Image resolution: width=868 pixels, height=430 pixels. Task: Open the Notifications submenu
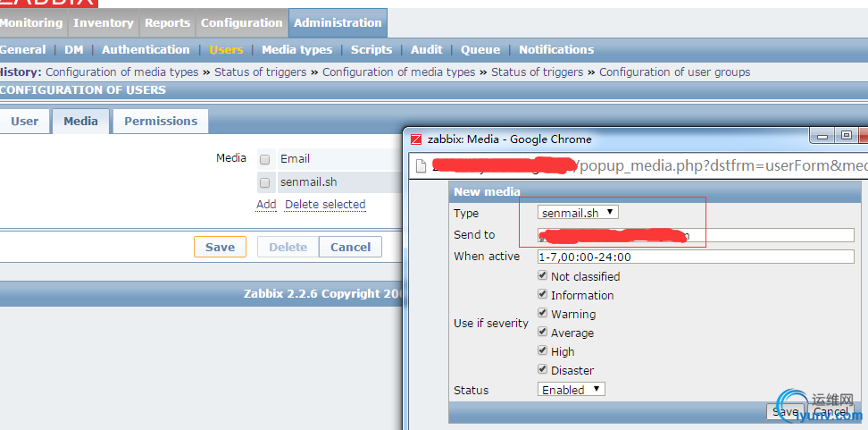556,50
